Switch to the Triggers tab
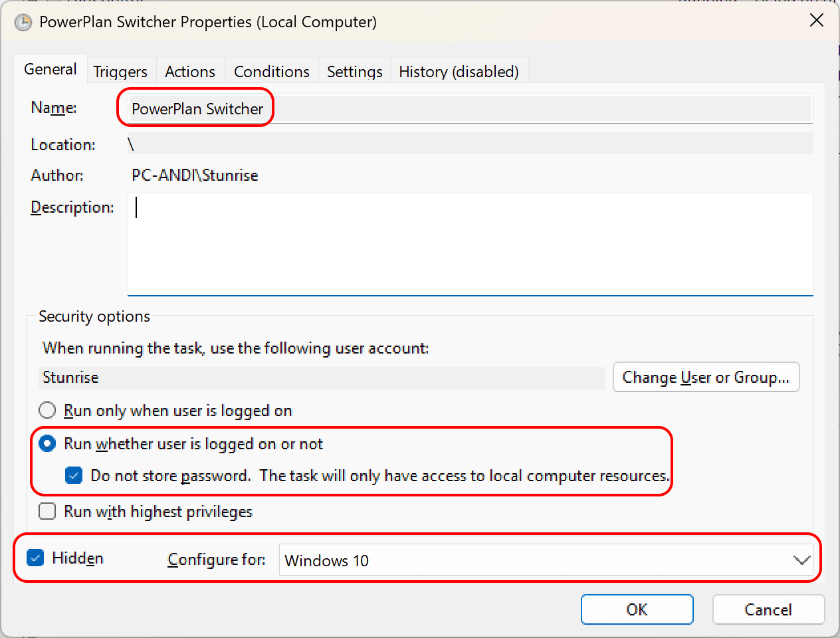 (120, 71)
